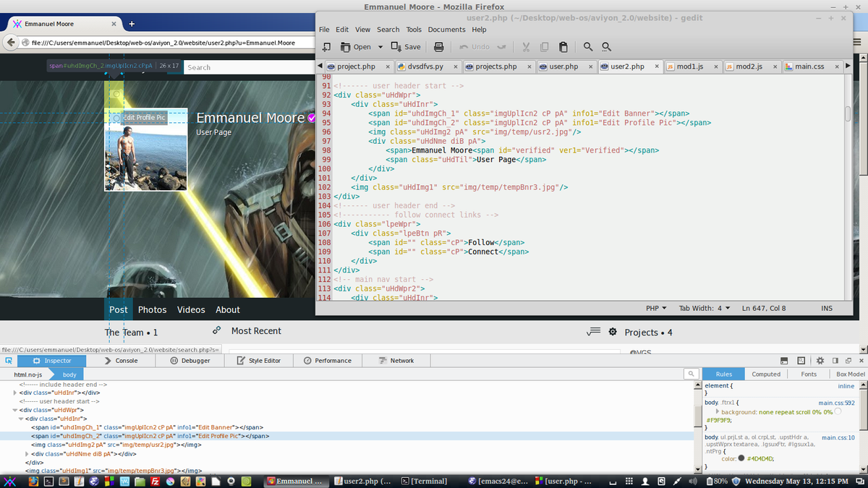The height and width of the screenshot is (488, 868).
Task: Switch to the Console devtools panel
Action: (x=120, y=360)
